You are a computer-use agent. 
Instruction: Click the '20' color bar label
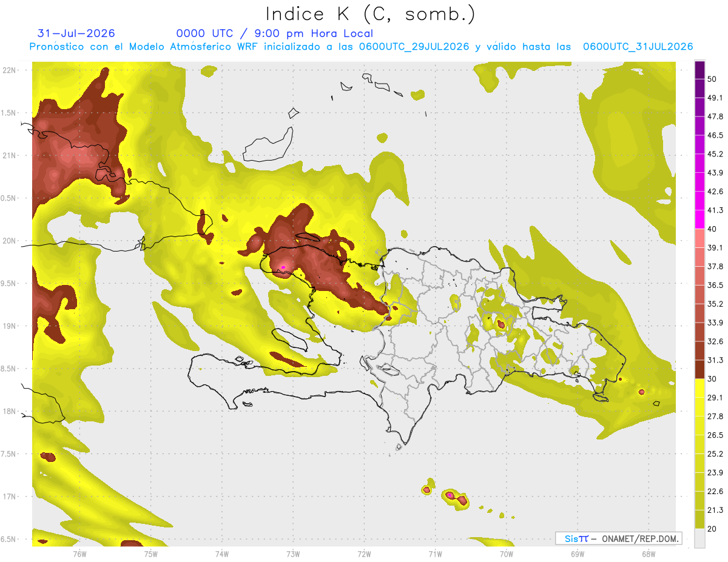coord(712,529)
